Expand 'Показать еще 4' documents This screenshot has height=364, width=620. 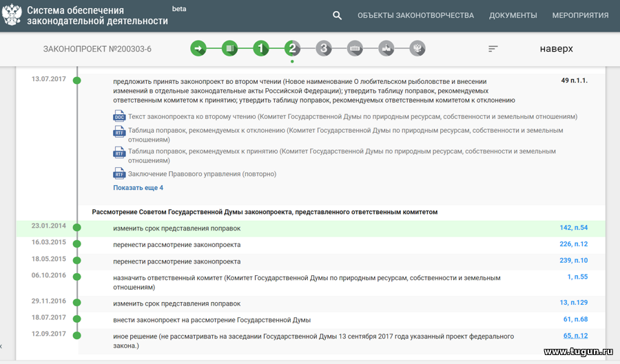138,188
